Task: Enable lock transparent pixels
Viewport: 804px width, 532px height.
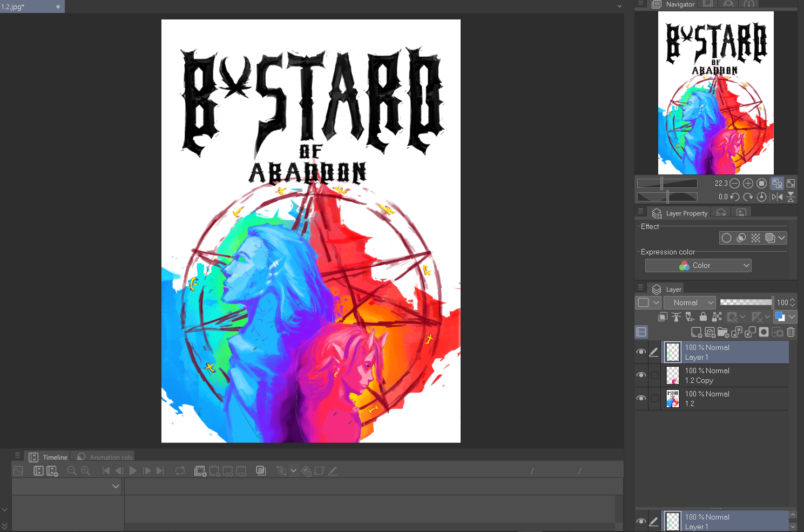Action: [x=717, y=317]
